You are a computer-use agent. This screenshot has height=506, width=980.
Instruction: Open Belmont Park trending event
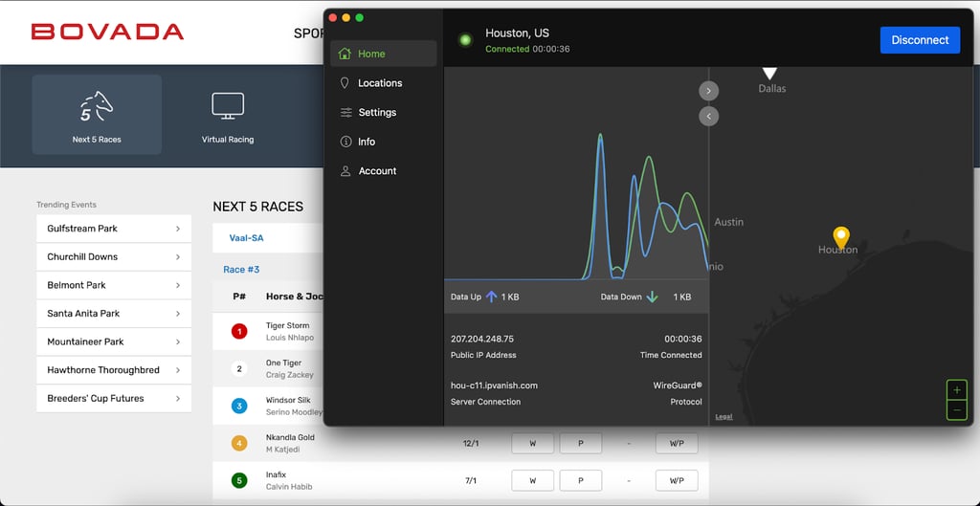[x=114, y=285]
